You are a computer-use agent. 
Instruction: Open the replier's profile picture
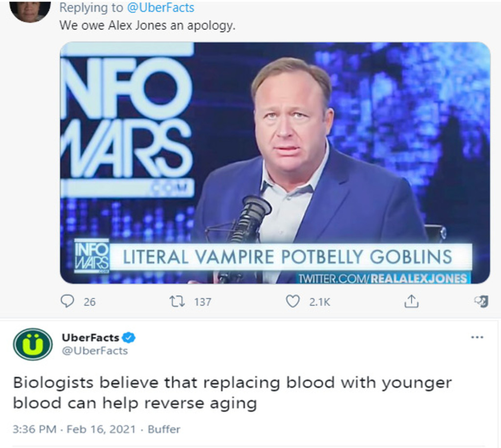(30, 11)
